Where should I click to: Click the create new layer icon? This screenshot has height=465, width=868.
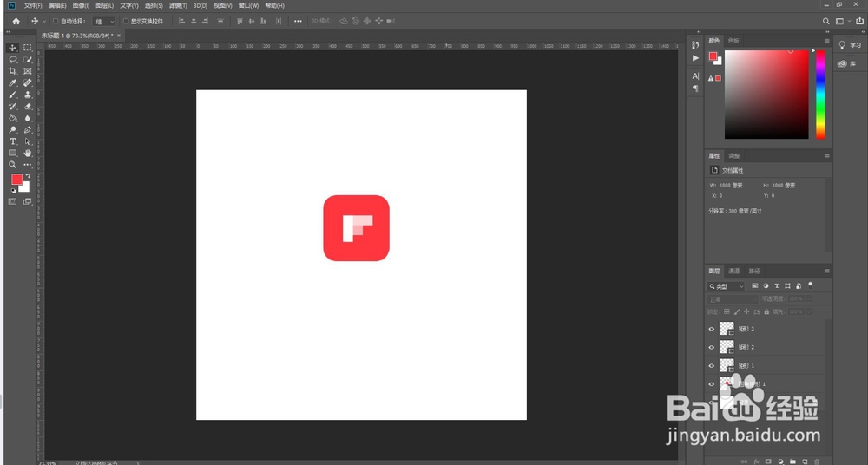(805, 462)
